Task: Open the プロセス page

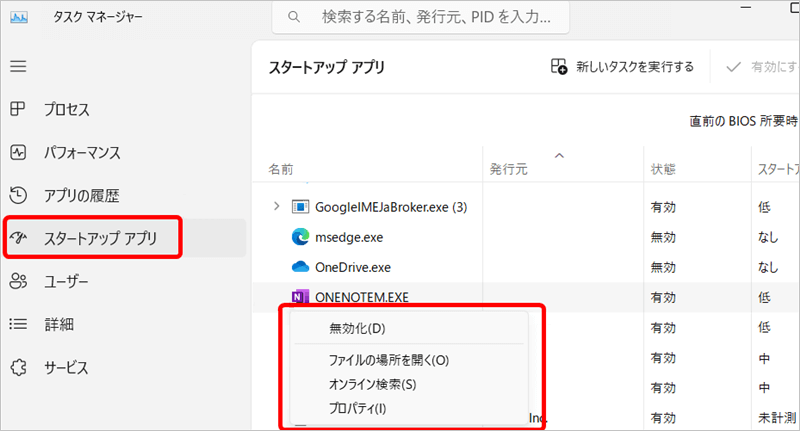Action: pyautogui.click(x=67, y=109)
